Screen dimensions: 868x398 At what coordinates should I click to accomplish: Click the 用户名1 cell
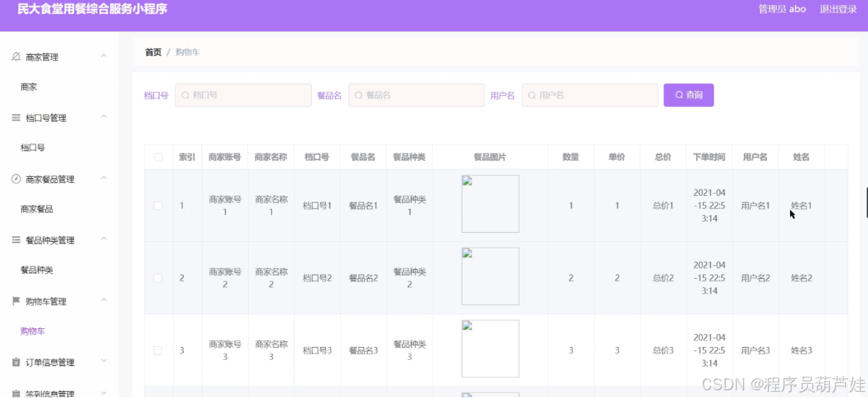(755, 206)
